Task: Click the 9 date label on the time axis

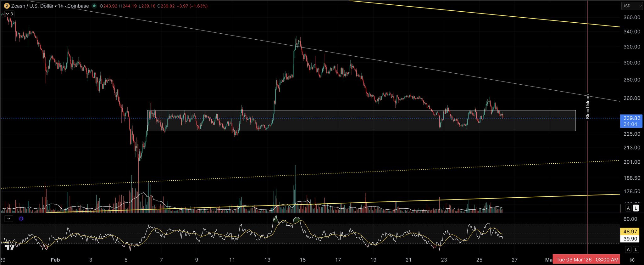Action: point(197,260)
